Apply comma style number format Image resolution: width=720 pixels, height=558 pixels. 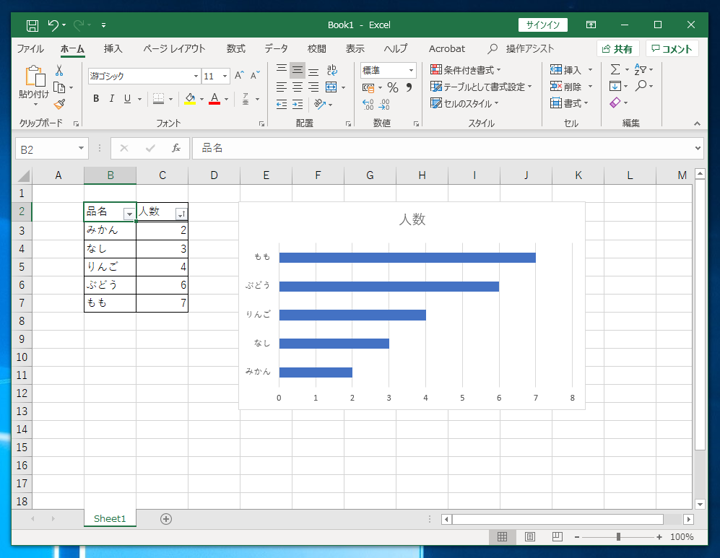(409, 87)
